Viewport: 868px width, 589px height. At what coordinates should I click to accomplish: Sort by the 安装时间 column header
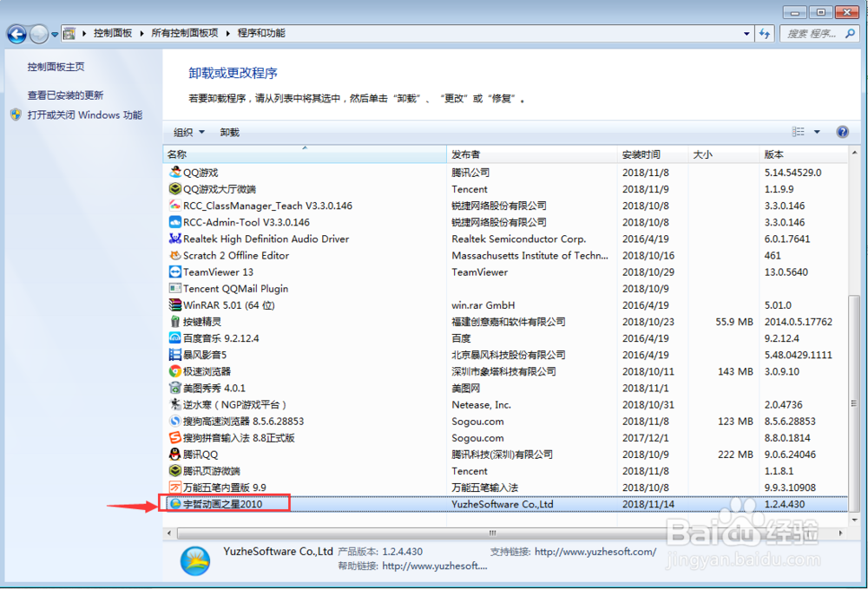[x=652, y=154]
